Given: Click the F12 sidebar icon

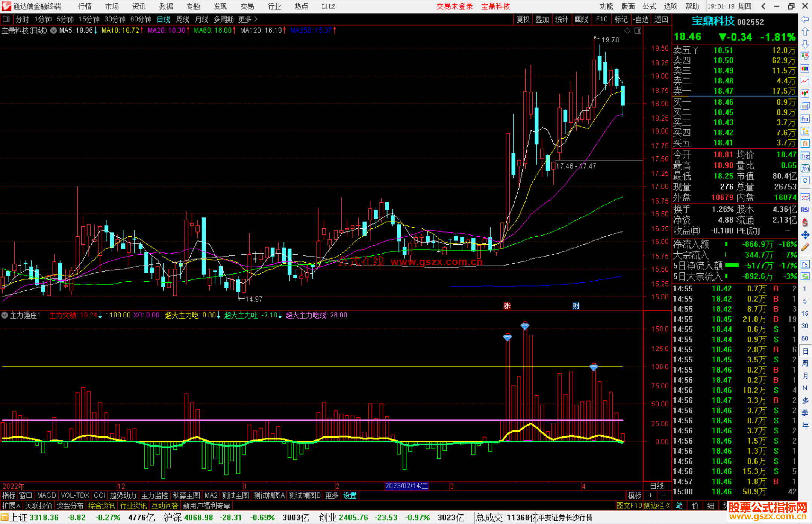Looking at the screenshot, I should pos(805,156).
